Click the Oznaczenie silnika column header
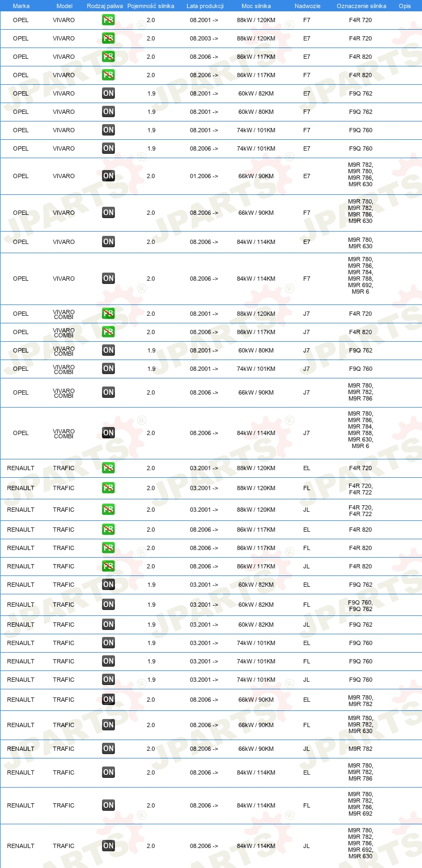Image resolution: width=422 pixels, height=868 pixels. [x=362, y=6]
